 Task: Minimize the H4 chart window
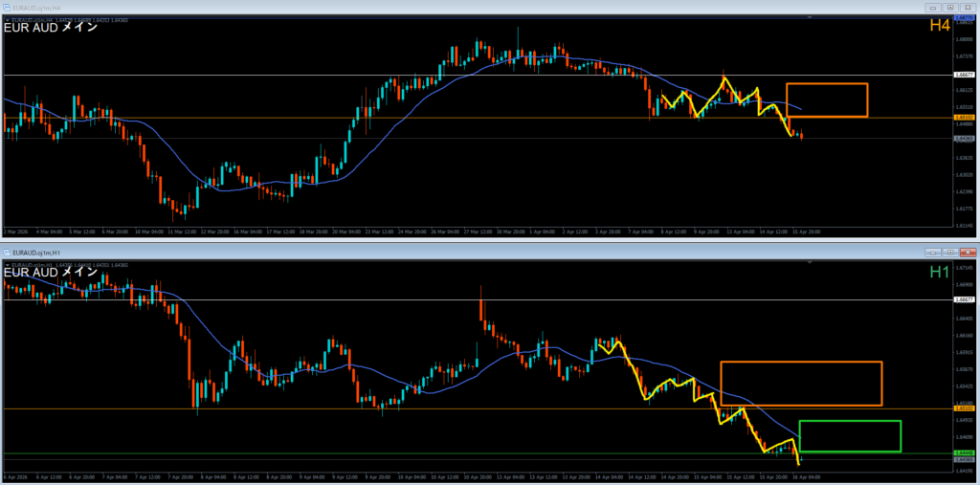[x=934, y=8]
